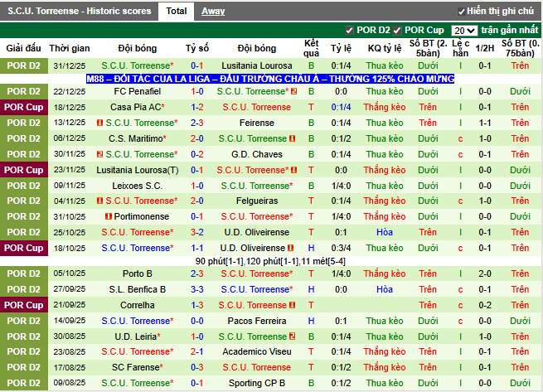Open Academico Viseu team link
The image size is (543, 392).
[x=257, y=351]
